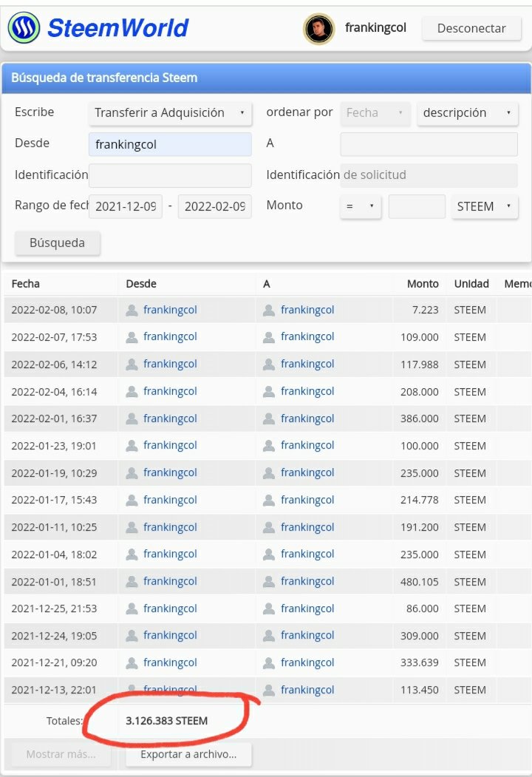Click the Búsqueda de transferencia Steem panel title
Viewport: 532px width, 777px height.
click(104, 78)
